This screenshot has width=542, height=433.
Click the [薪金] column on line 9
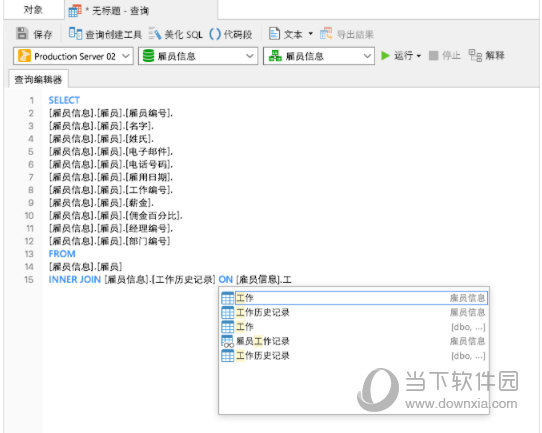(139, 203)
